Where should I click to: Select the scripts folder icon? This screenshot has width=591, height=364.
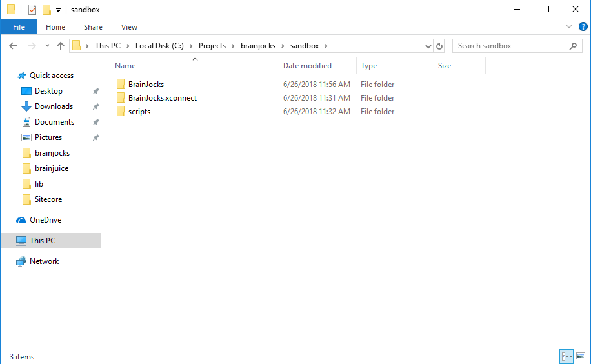point(121,111)
